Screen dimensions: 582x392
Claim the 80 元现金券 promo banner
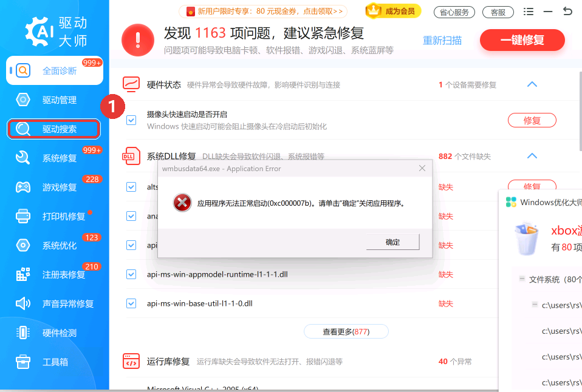click(x=263, y=12)
